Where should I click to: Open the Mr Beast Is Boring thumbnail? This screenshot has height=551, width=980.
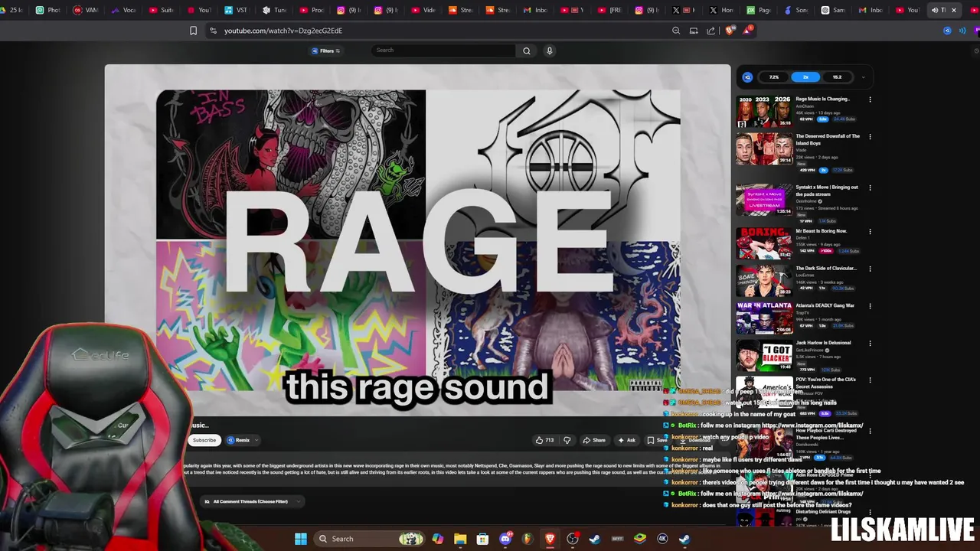tap(764, 243)
